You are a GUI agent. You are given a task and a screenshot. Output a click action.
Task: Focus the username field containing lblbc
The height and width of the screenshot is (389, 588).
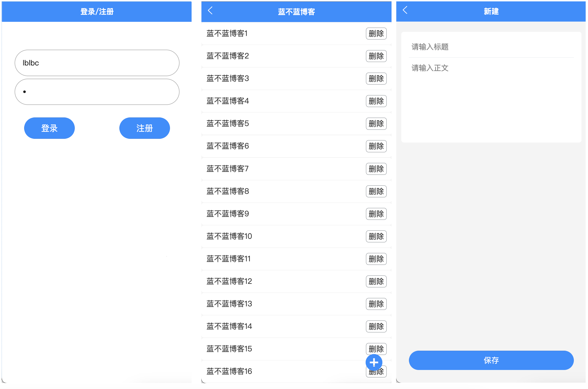click(97, 63)
